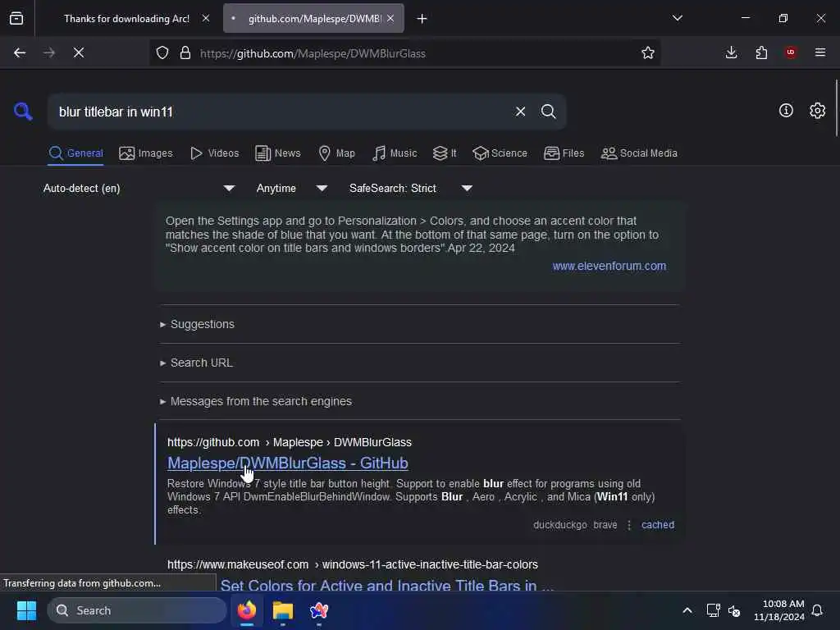Expand the Search URL section
This screenshot has height=630, width=840.
(196, 363)
